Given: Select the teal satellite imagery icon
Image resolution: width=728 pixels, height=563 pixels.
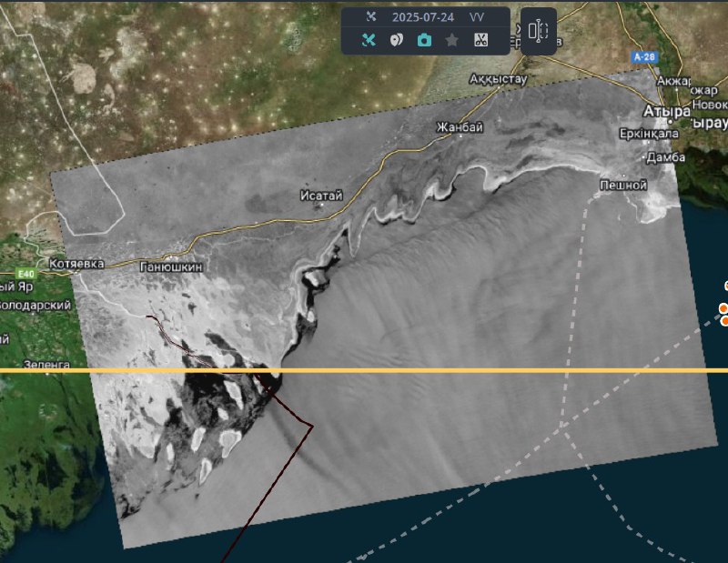Looking at the screenshot, I should click(369, 40).
